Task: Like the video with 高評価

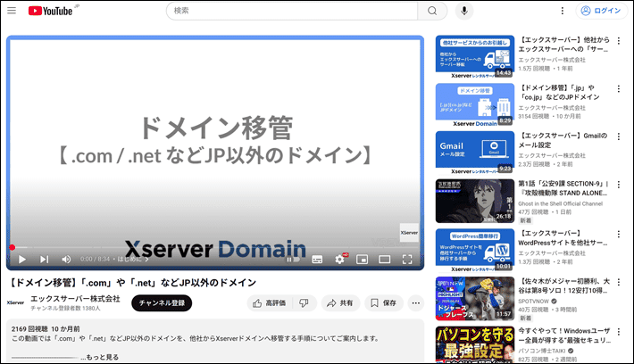Action: 270,303
